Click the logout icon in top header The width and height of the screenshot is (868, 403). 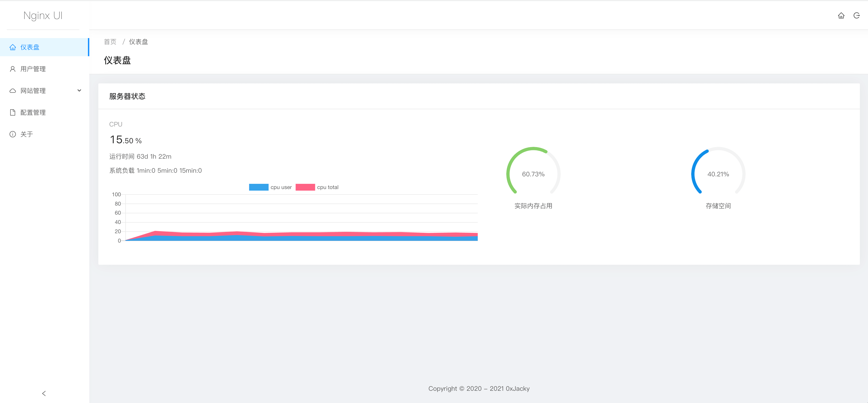[x=856, y=15]
